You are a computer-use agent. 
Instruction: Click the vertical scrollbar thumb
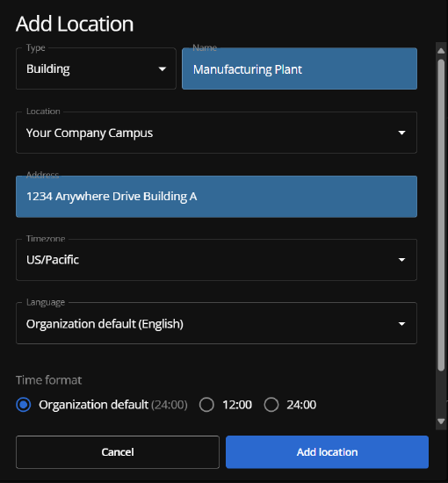441,215
